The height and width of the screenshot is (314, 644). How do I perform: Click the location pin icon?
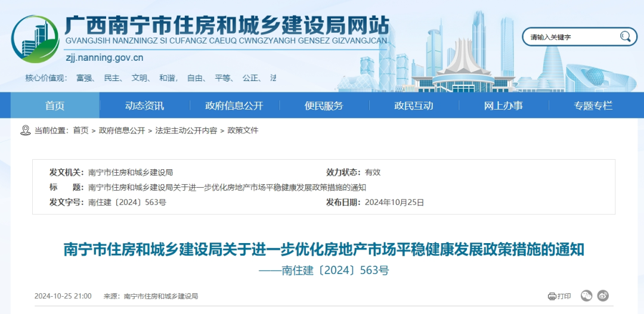coord(26,130)
